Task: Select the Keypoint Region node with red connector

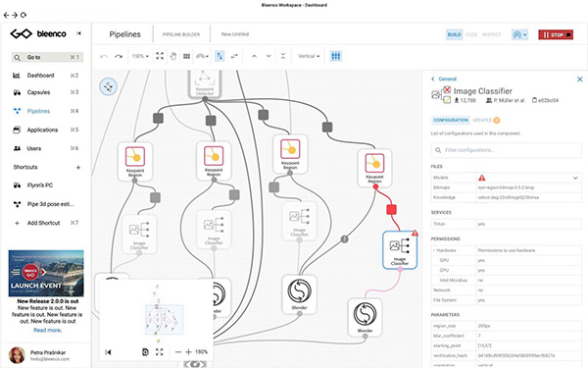Action: point(374,168)
